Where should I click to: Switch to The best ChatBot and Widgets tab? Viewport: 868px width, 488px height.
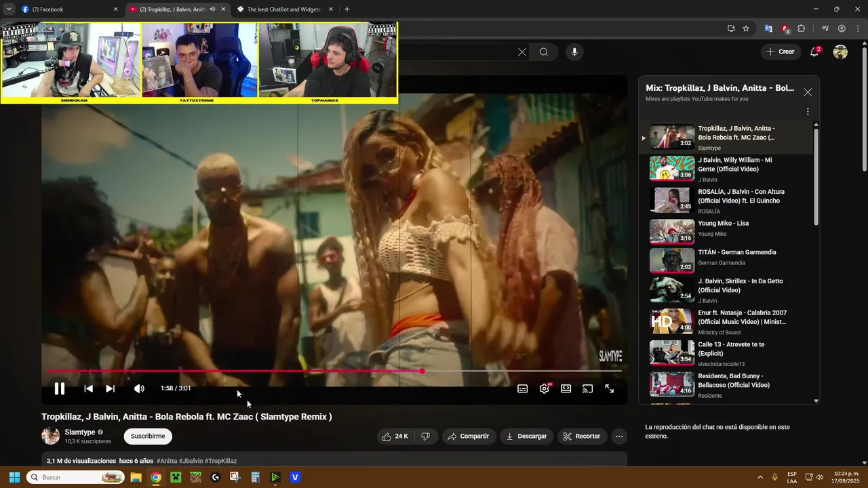(x=285, y=9)
